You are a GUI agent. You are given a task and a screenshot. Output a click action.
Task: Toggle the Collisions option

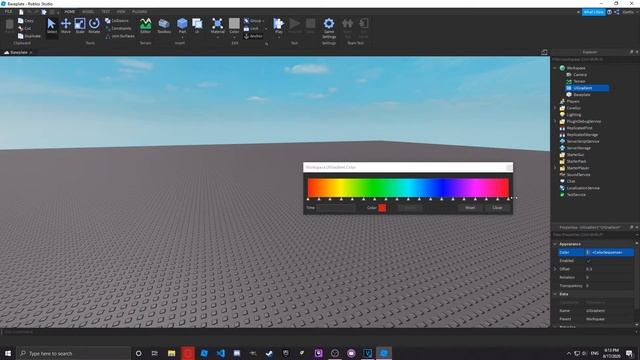point(117,20)
